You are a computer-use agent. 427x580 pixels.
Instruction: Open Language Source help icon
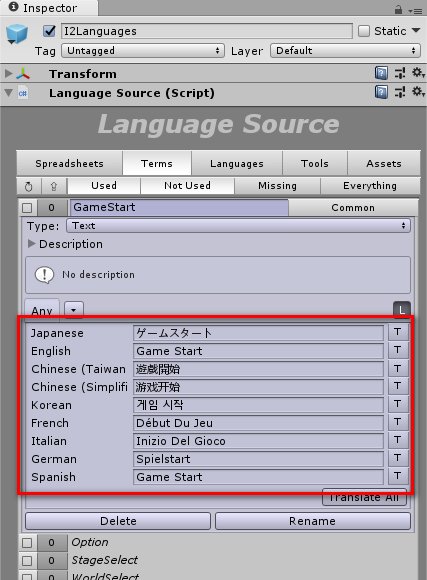click(381, 92)
